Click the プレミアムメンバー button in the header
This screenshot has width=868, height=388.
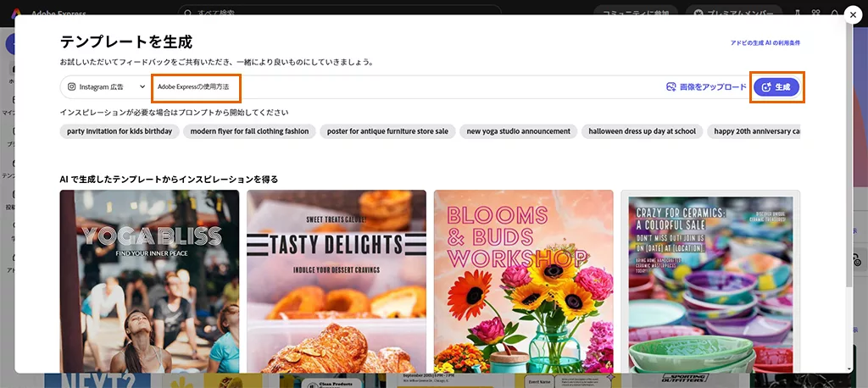[733, 12]
